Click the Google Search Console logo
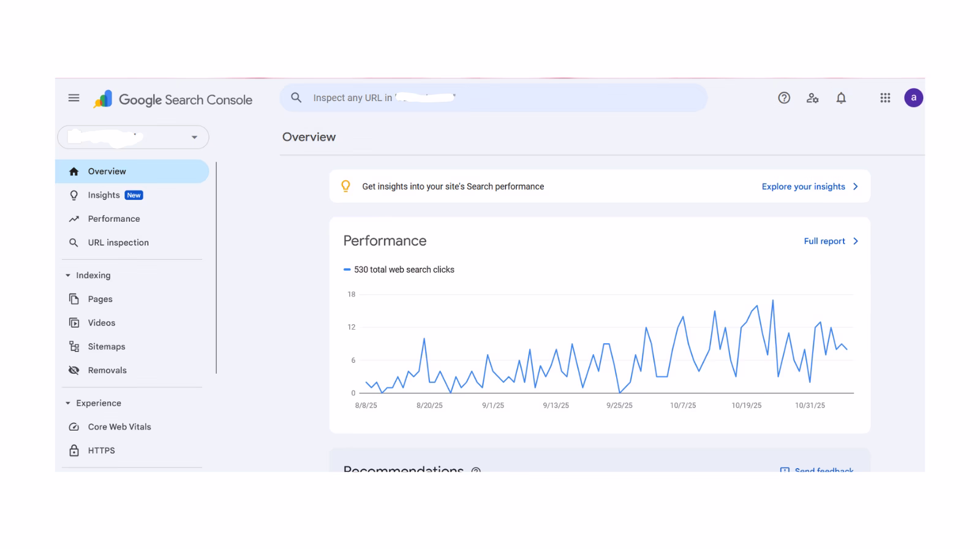Viewport: 980px width, 549px height. pyautogui.click(x=173, y=99)
